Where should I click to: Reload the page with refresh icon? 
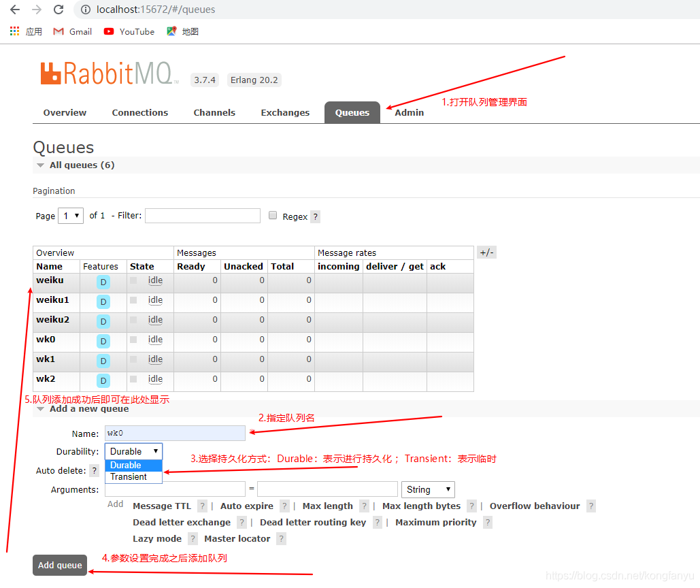pyautogui.click(x=59, y=10)
